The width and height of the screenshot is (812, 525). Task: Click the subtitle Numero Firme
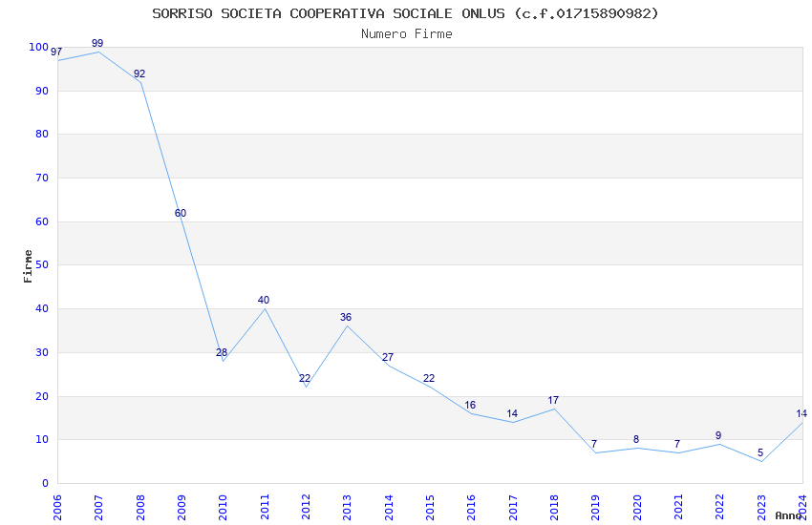pos(407,34)
